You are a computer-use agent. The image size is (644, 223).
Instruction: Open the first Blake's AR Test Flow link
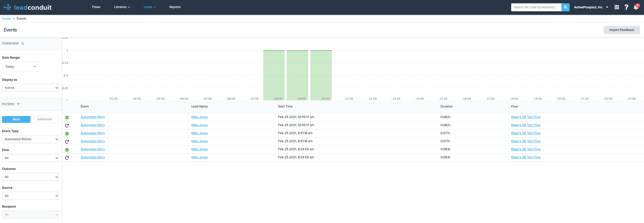(x=526, y=117)
